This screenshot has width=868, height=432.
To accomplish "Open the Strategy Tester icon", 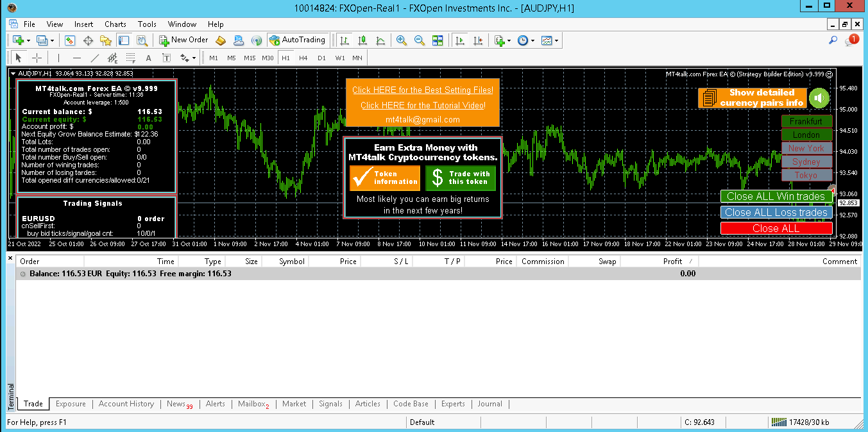I will (x=142, y=40).
